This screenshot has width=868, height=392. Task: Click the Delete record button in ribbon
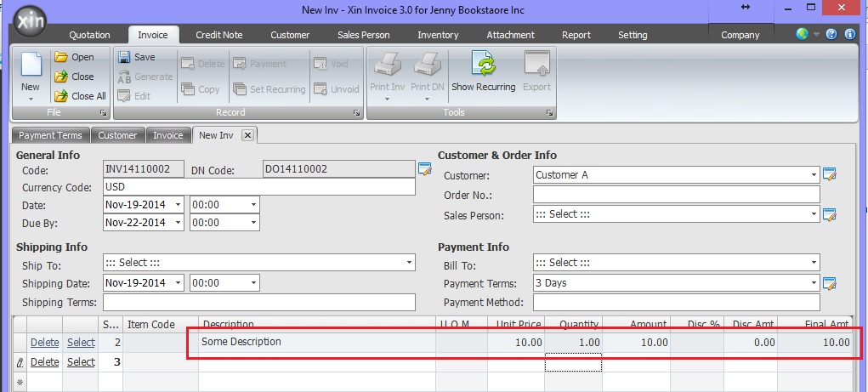(x=202, y=64)
